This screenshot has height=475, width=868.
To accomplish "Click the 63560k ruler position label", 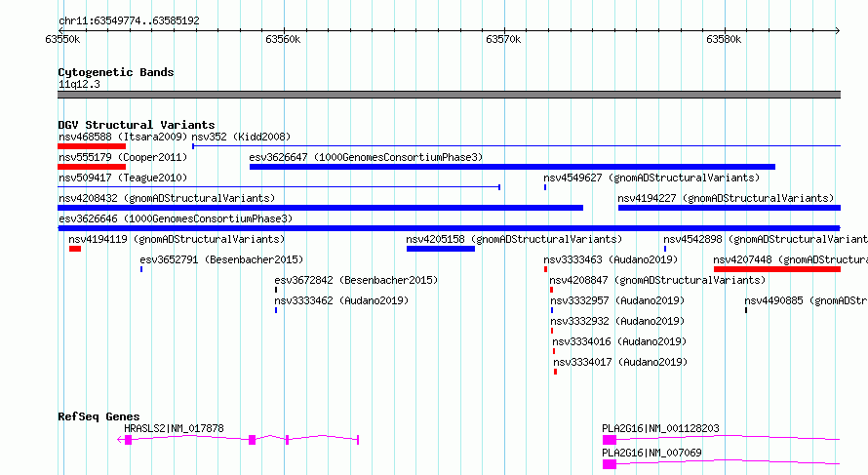I will point(283,39).
